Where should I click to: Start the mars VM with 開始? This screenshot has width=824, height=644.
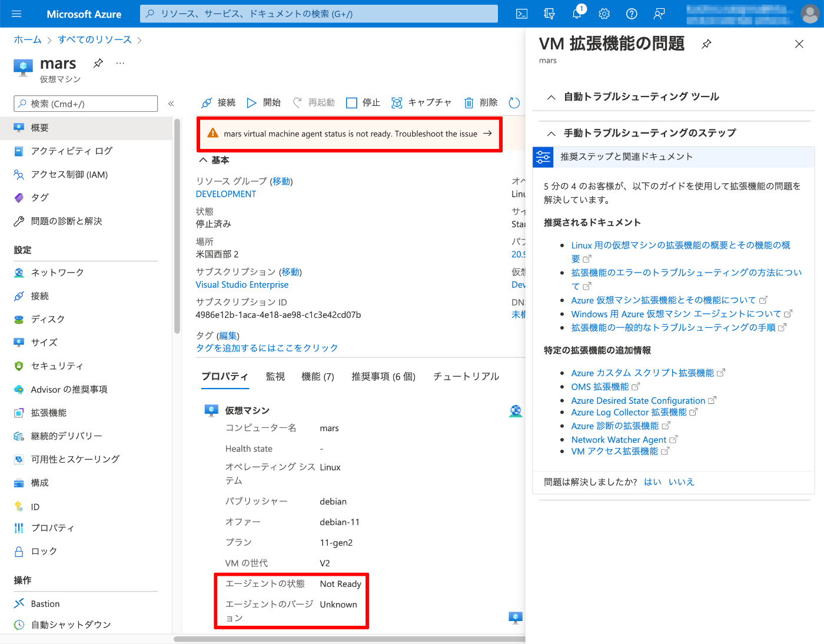tap(264, 102)
